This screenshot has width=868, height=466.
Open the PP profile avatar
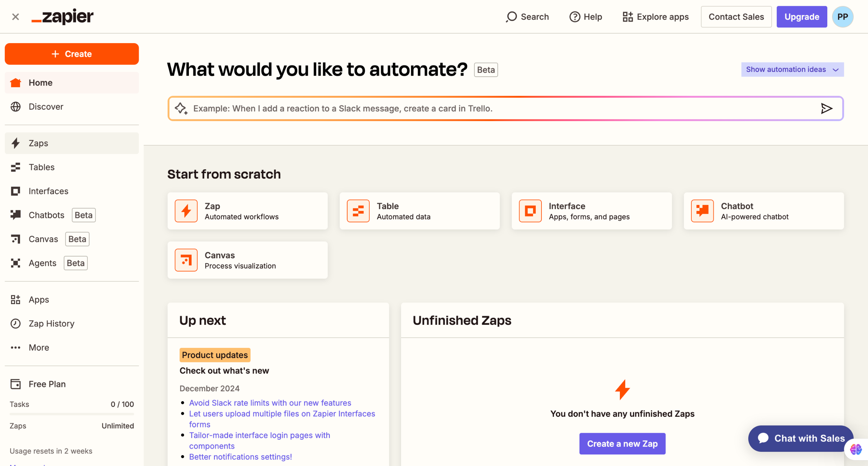[842, 17]
